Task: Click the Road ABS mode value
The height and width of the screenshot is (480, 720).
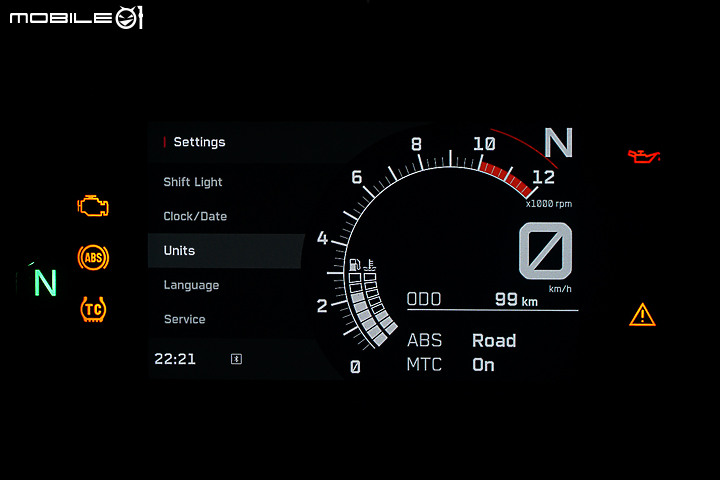Action: coord(494,340)
